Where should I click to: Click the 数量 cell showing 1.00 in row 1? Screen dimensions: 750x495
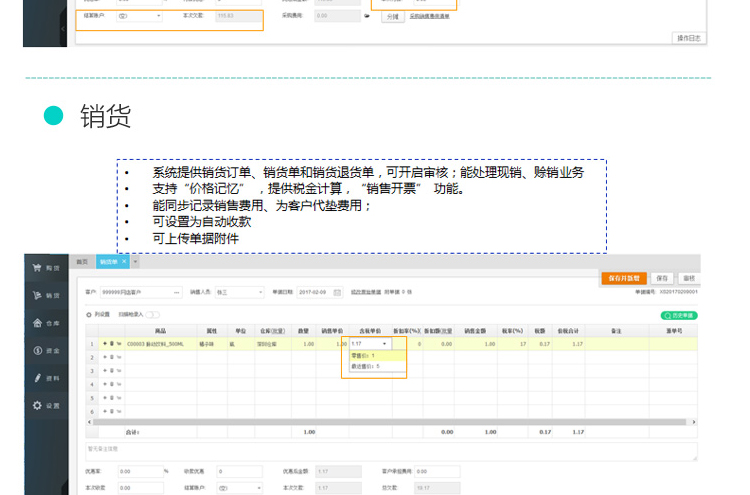coord(304,344)
